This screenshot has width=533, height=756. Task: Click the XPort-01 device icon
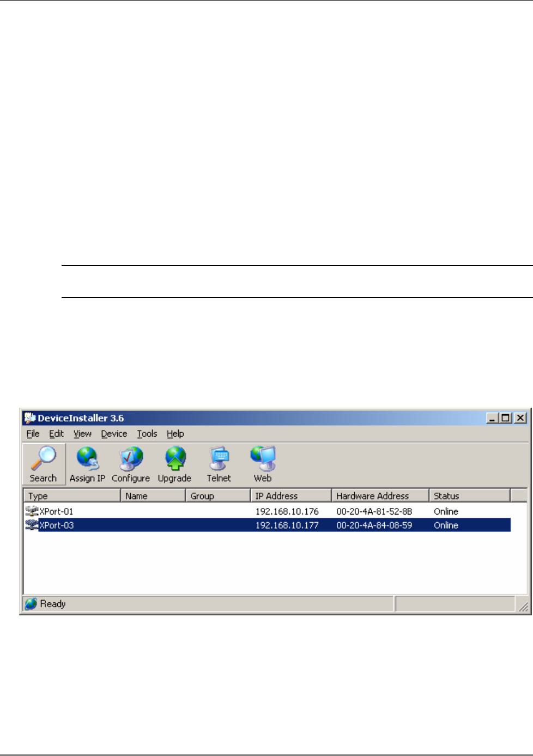[32, 511]
